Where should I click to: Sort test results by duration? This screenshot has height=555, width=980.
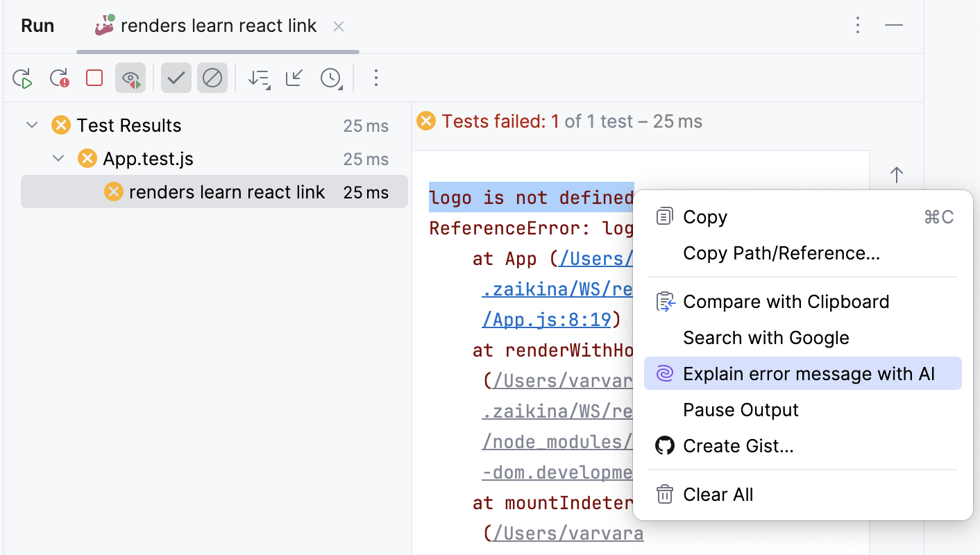[x=259, y=78]
